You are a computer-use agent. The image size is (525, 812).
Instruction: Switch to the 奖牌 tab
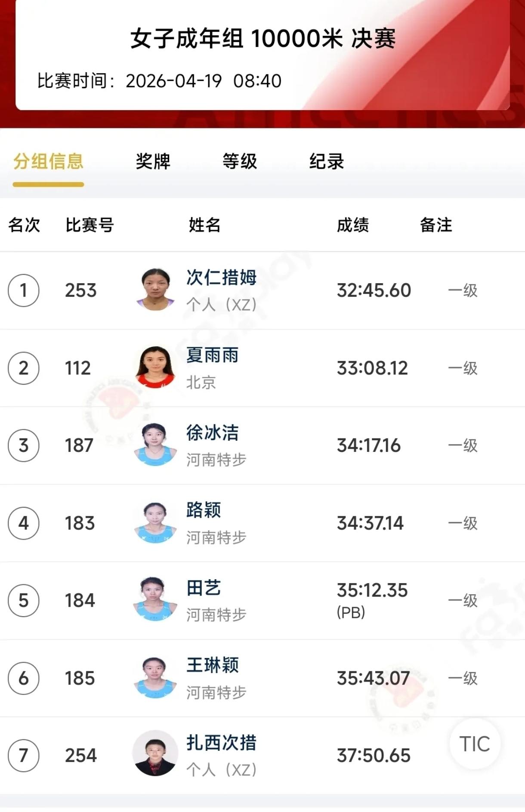[x=153, y=162]
